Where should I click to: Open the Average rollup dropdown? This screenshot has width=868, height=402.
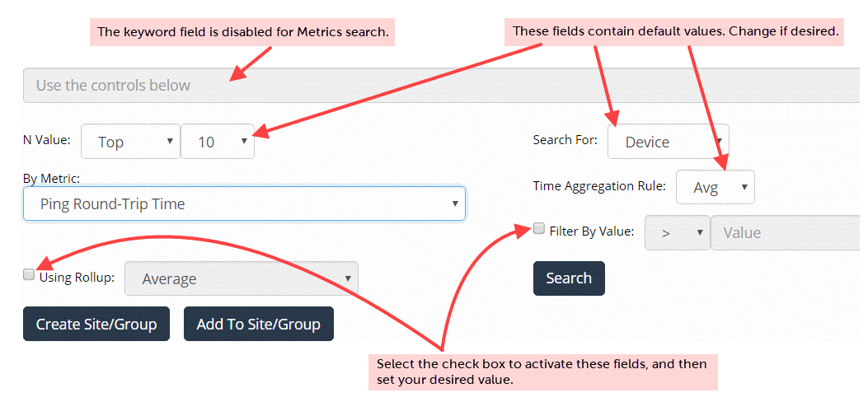[x=242, y=279]
